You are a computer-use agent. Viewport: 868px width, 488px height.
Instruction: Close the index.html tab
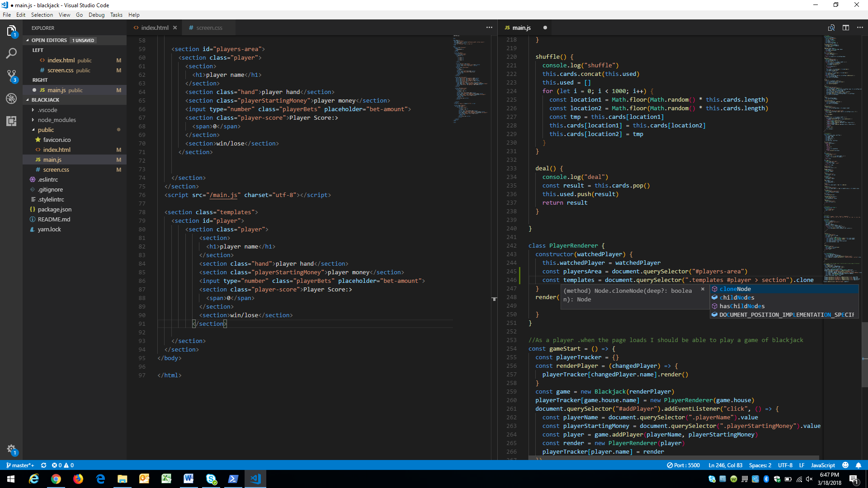(175, 28)
